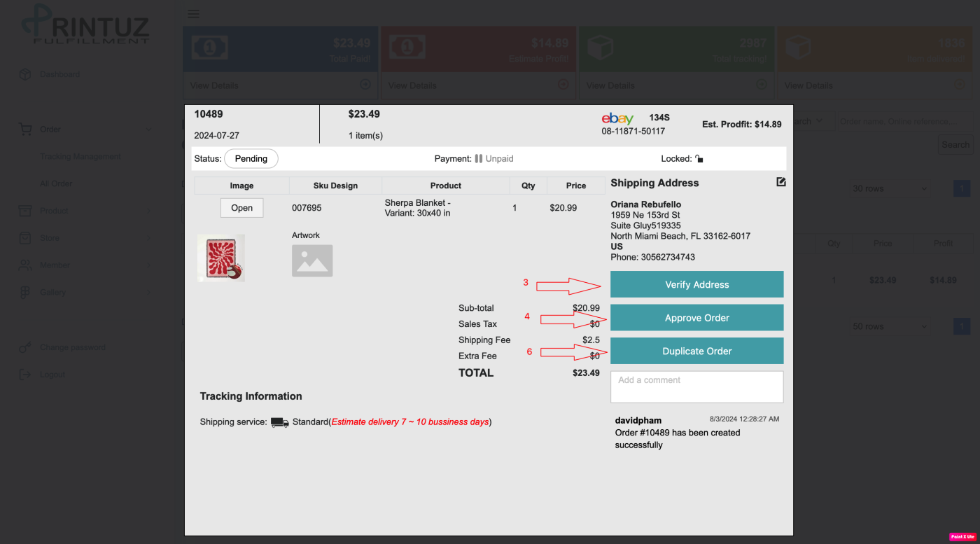This screenshot has width=980, height=544.
Task: Click order number 10489
Action: pos(209,114)
